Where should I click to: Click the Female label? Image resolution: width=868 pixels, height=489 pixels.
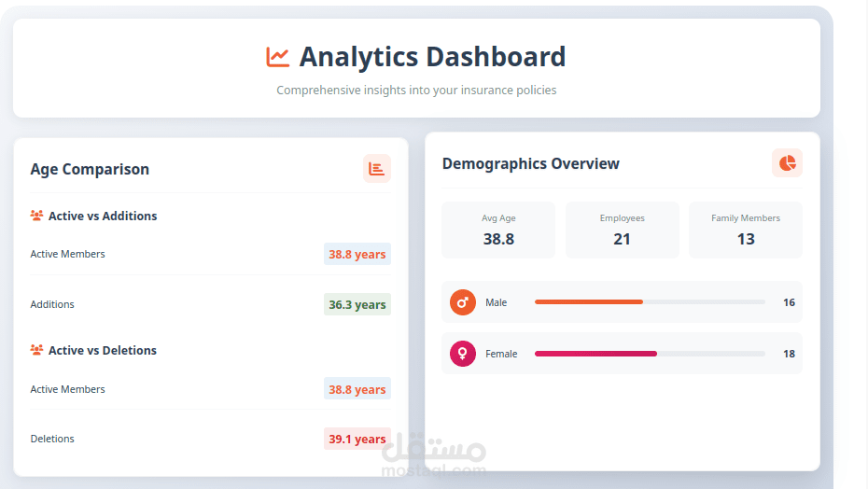click(501, 354)
